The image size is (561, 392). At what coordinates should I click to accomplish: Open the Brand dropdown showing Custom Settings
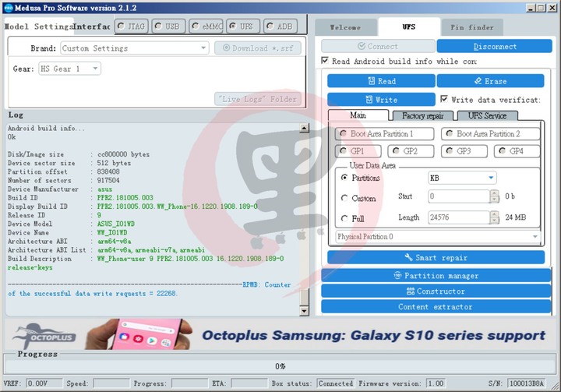coord(135,48)
